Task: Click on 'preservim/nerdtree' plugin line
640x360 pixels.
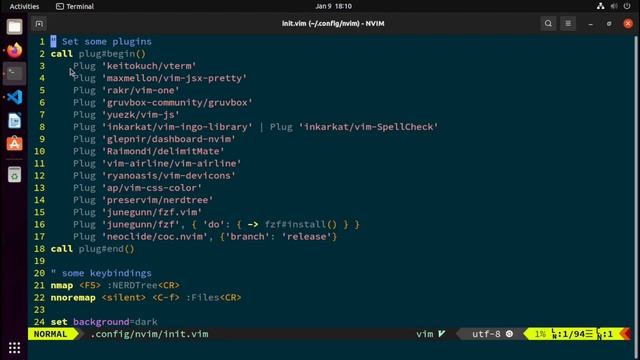Action: click(143, 200)
